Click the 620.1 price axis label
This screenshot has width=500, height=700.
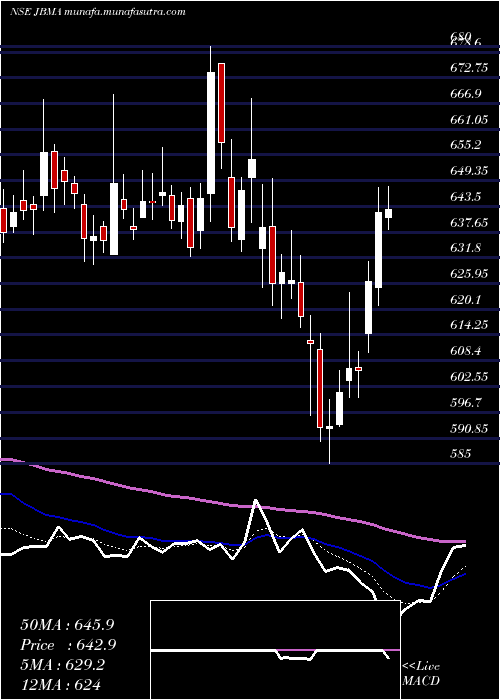(465, 300)
